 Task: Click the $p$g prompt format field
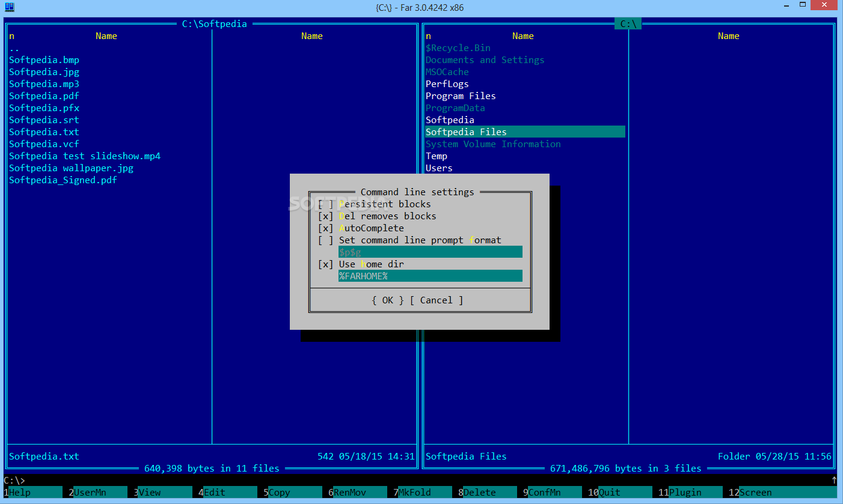point(430,252)
